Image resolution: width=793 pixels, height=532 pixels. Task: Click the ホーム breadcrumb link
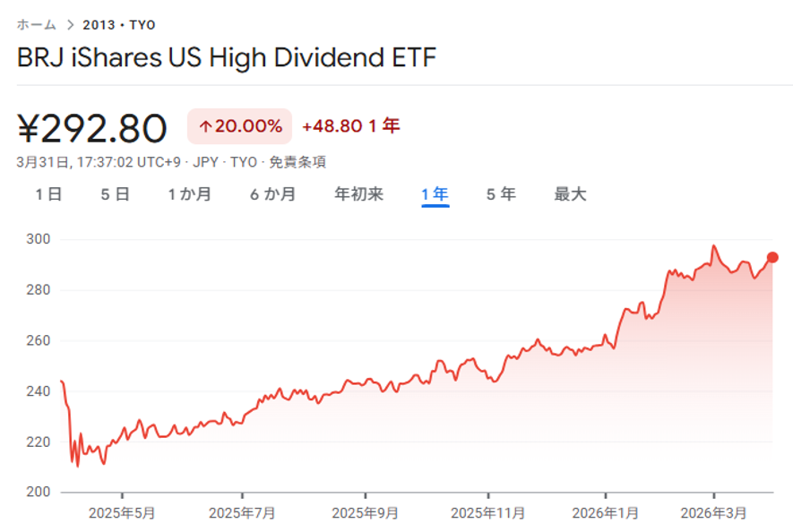click(x=36, y=24)
